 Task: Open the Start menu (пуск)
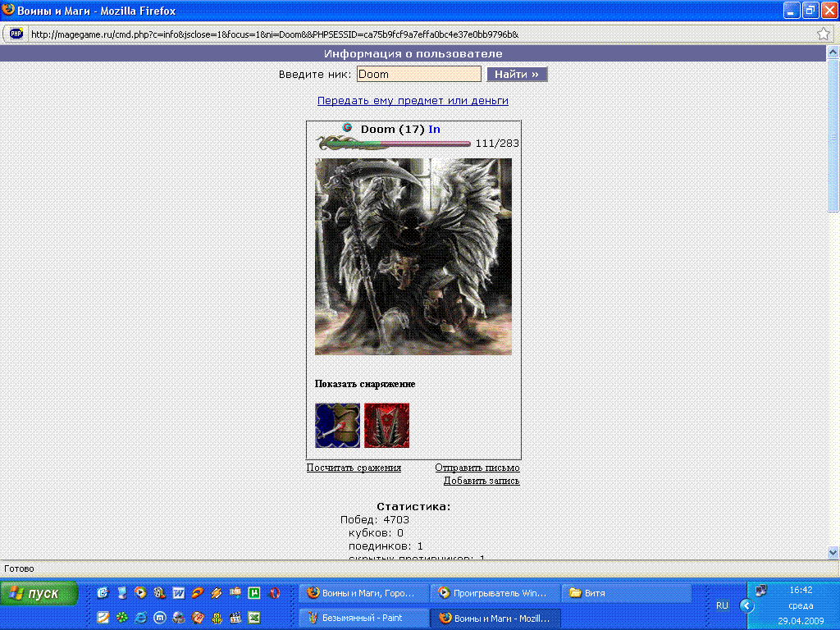(x=39, y=593)
